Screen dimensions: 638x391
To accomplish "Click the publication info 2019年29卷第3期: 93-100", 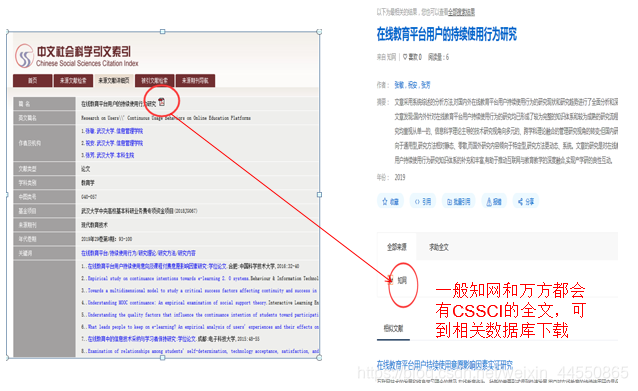I will pos(107,239).
